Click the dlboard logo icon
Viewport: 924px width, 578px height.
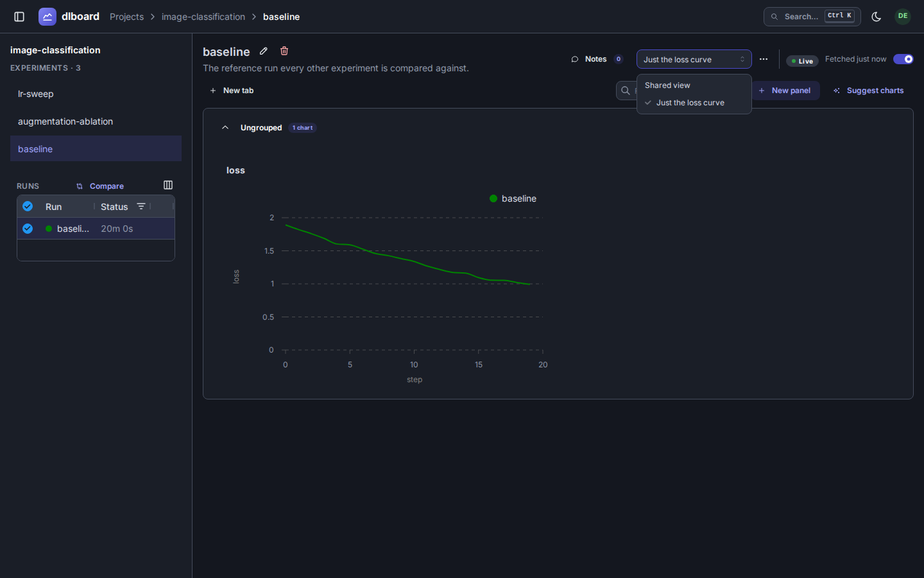pos(47,17)
